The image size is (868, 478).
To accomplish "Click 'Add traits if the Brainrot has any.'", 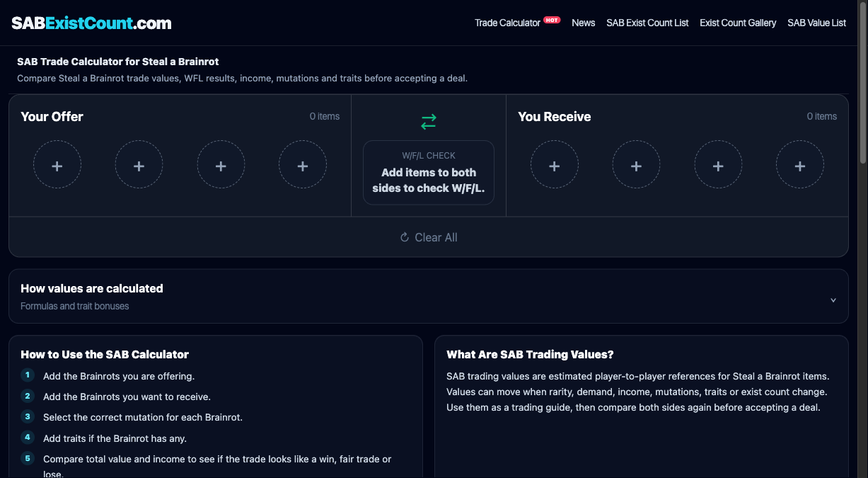I will [115, 438].
